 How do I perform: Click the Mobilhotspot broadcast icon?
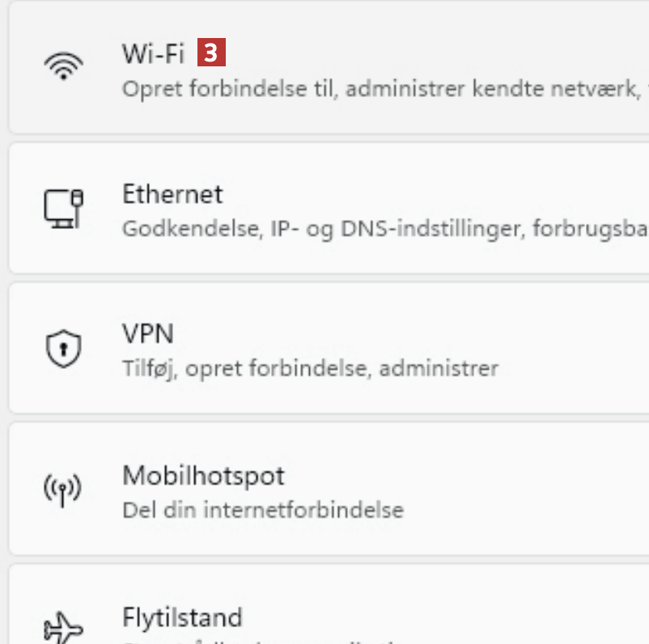click(63, 489)
